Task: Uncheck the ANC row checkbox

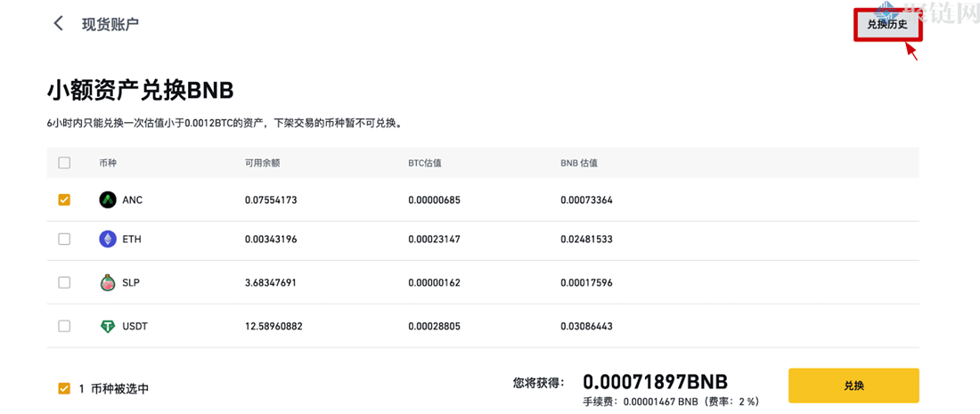Action: (64, 199)
